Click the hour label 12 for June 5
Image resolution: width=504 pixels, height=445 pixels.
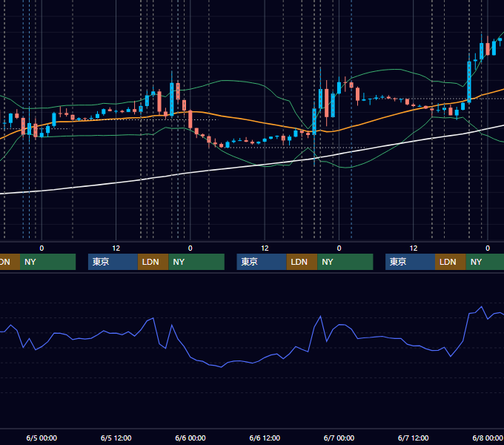point(116,248)
